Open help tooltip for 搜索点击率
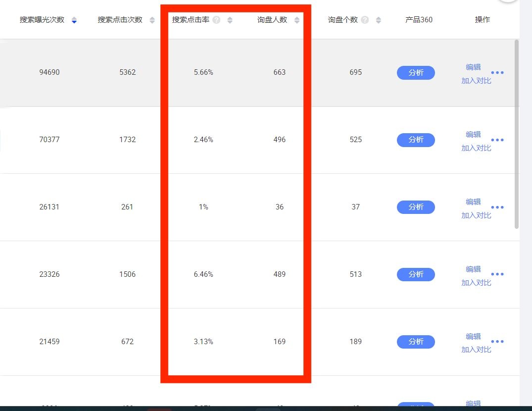 [x=216, y=20]
